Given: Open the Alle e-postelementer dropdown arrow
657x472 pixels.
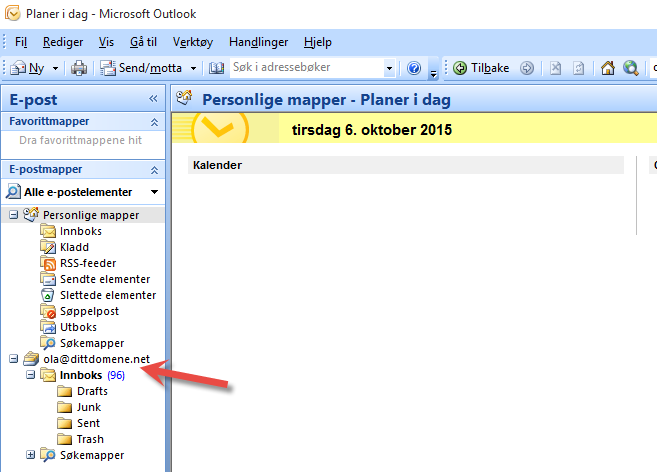Looking at the screenshot, I should [155, 192].
